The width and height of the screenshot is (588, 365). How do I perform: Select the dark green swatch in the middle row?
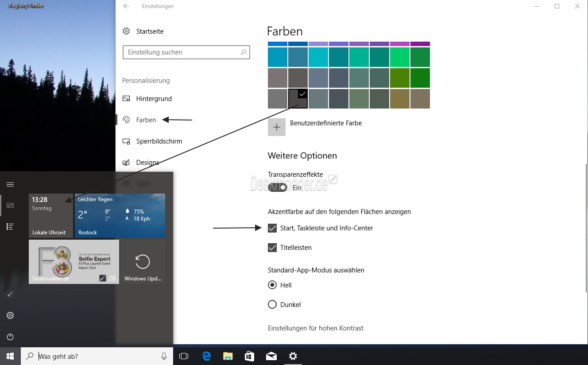[x=420, y=78]
